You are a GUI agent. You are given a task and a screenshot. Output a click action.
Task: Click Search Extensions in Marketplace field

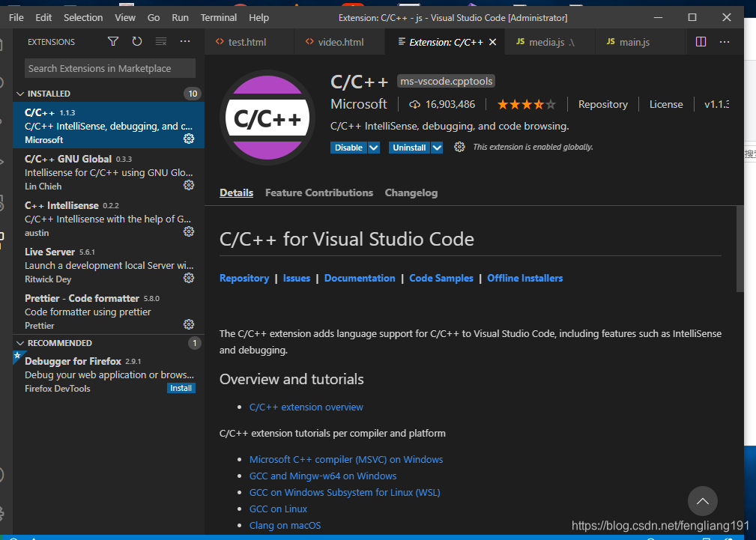click(110, 68)
